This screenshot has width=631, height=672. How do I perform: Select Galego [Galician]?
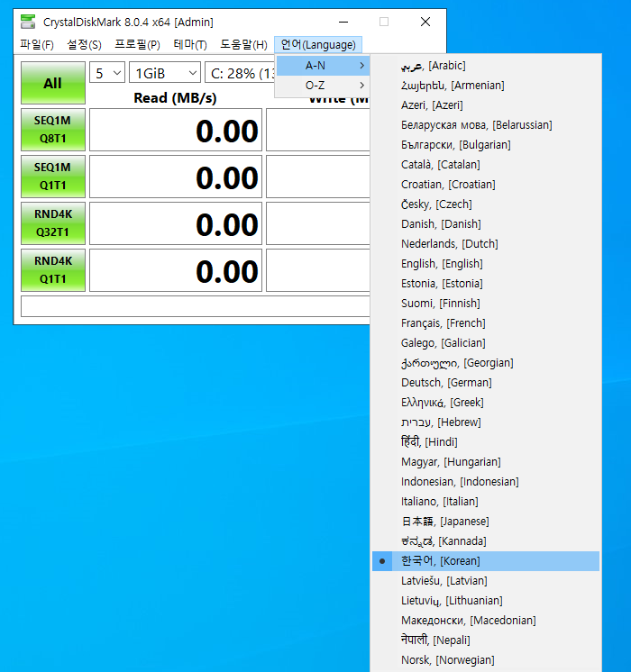(486, 343)
